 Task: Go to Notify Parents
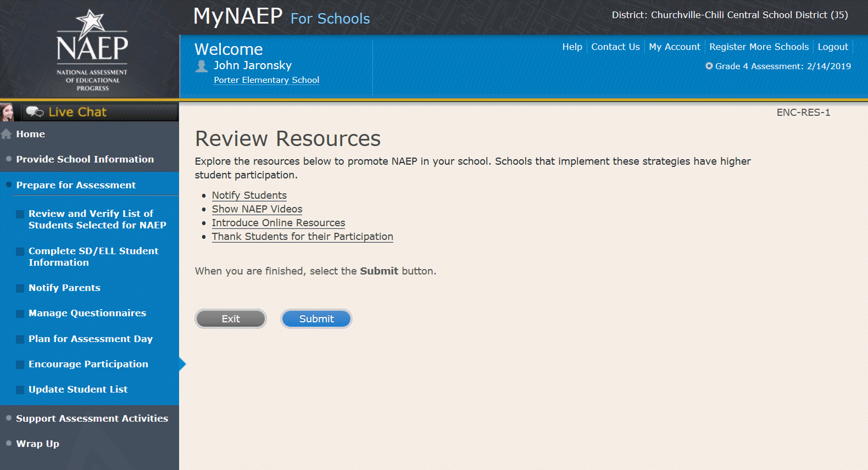(64, 288)
